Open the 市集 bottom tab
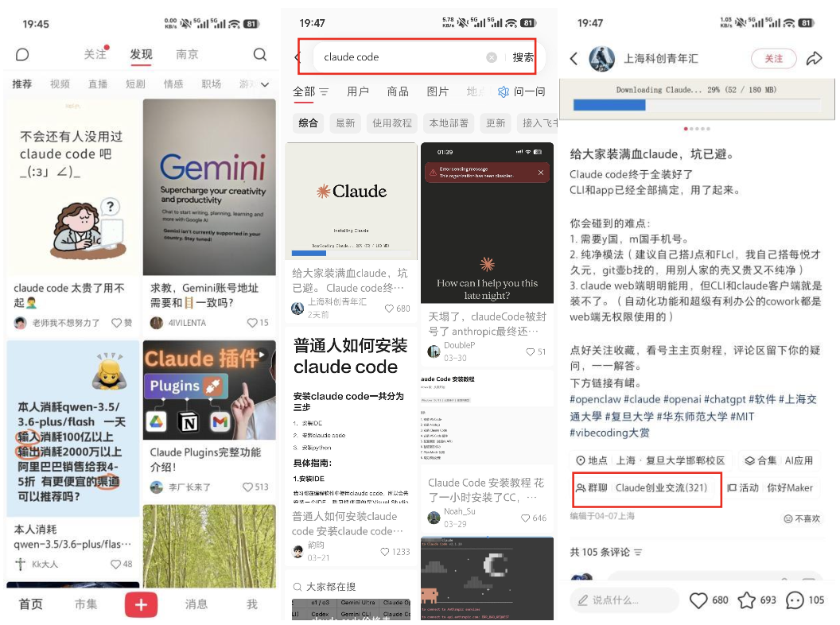The image size is (840, 625). [x=86, y=604]
